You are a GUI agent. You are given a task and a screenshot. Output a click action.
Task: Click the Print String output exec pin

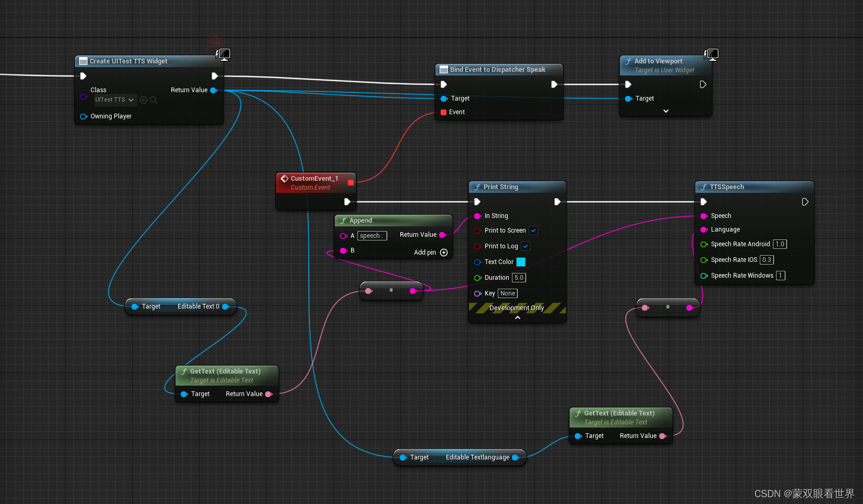557,202
